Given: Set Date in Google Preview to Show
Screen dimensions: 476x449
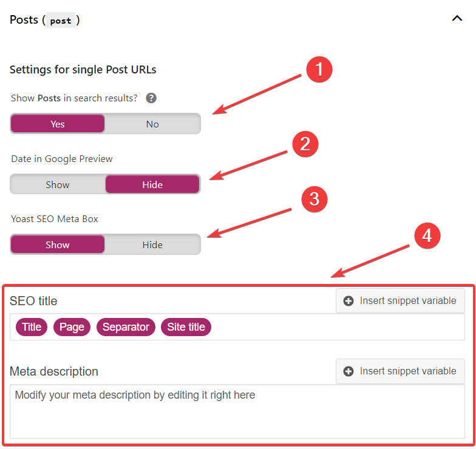Looking at the screenshot, I should (x=58, y=184).
